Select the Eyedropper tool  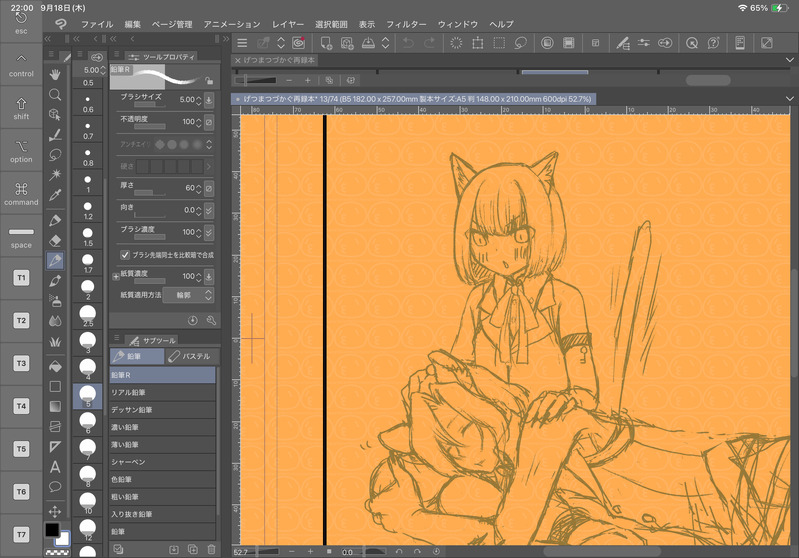point(55,195)
